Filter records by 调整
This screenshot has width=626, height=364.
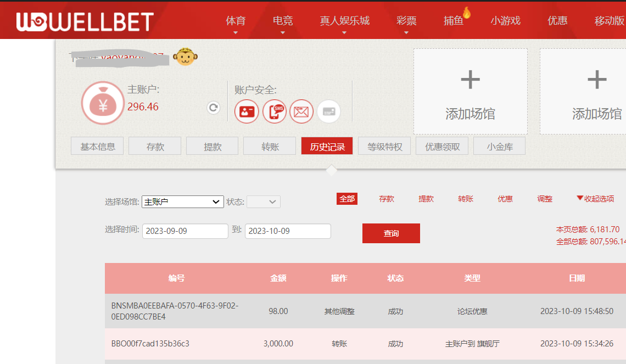coord(545,199)
